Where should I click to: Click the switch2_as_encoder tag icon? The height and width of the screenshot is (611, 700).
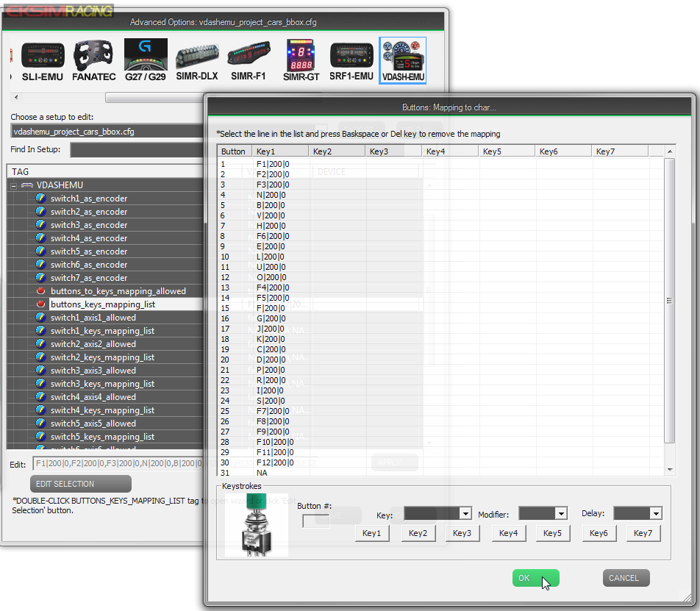pos(40,212)
